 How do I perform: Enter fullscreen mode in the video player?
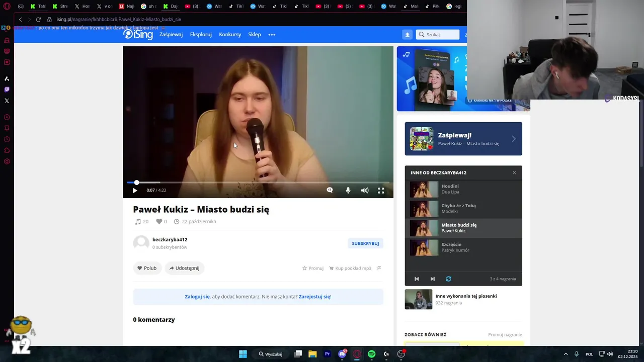(381, 191)
